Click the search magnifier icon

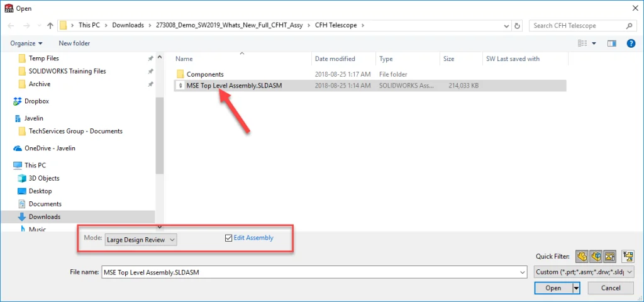tap(629, 25)
